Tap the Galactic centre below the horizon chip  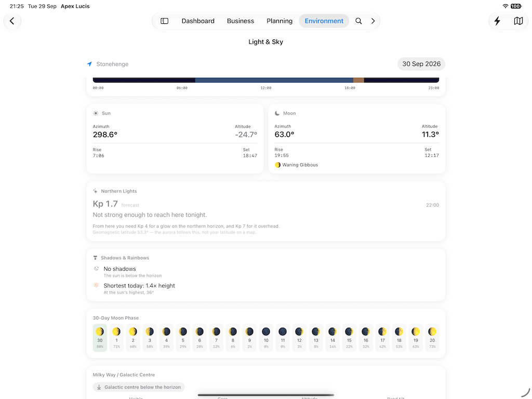click(139, 387)
